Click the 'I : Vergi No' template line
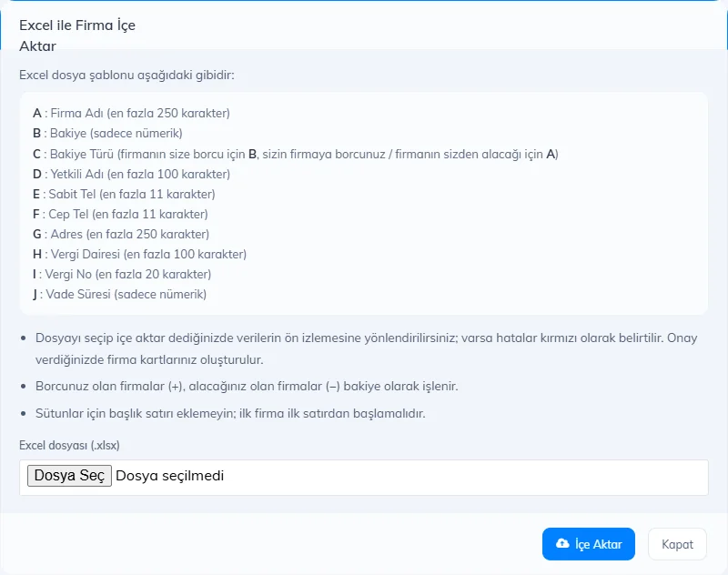The image size is (728, 575). [122, 274]
